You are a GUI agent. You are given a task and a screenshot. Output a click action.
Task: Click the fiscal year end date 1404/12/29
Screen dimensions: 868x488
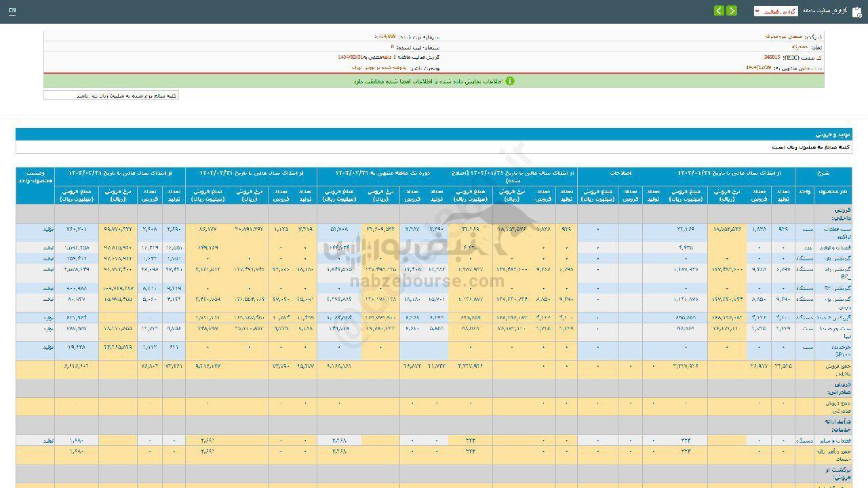click(761, 68)
